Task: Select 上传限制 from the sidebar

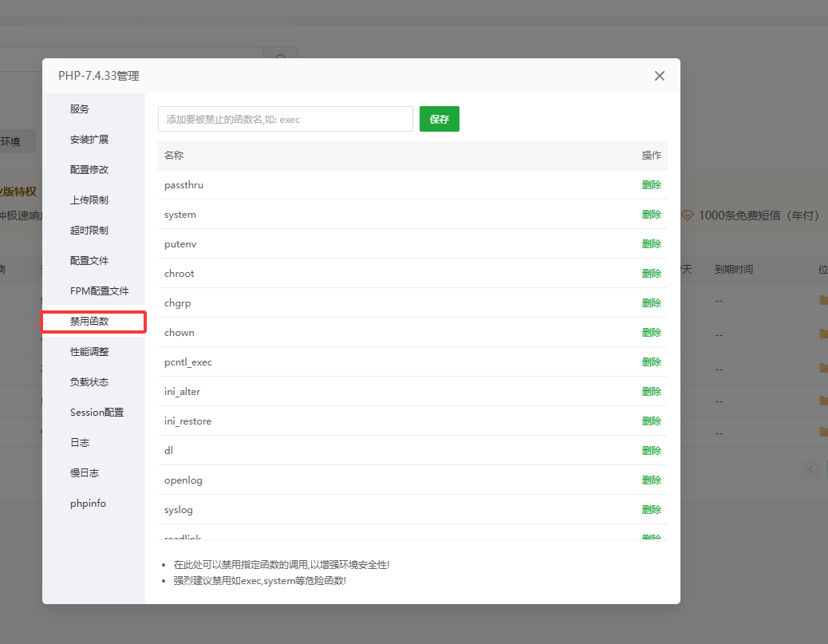Action: (89, 200)
